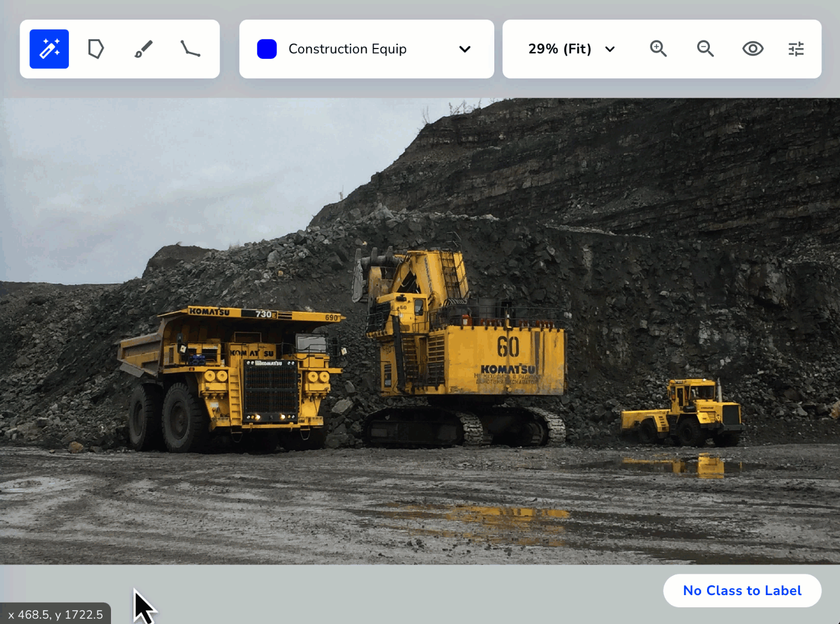Open the 29% (Fit) zoom dropdown
This screenshot has width=840, height=624.
click(x=571, y=49)
